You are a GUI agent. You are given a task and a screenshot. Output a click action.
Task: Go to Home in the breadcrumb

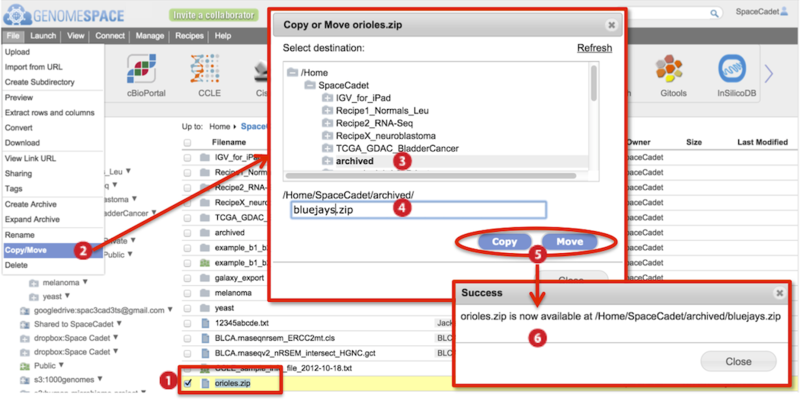(x=219, y=126)
